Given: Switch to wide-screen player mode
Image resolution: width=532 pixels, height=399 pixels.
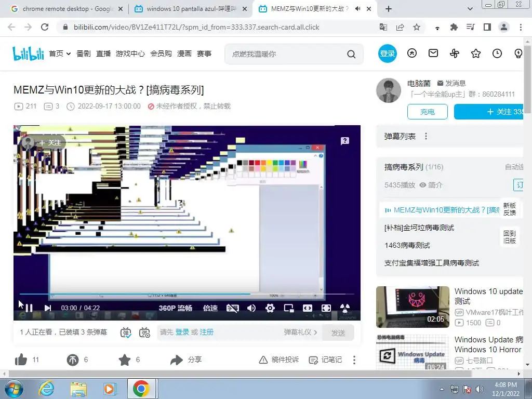Looking at the screenshot, I should click(308, 308).
